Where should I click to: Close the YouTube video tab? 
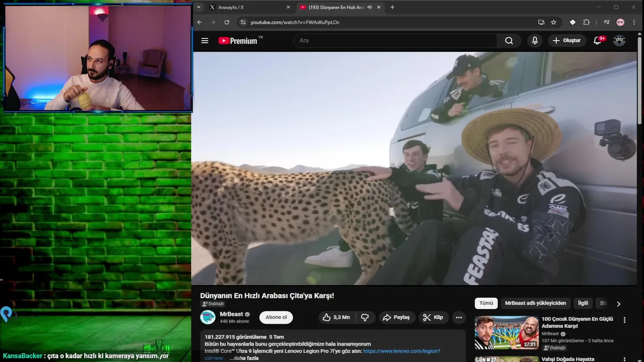pyautogui.click(x=378, y=7)
